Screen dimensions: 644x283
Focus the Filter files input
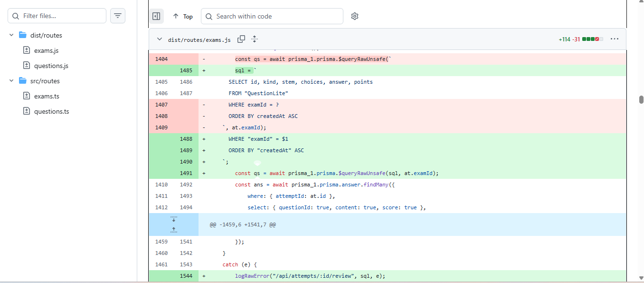57,16
